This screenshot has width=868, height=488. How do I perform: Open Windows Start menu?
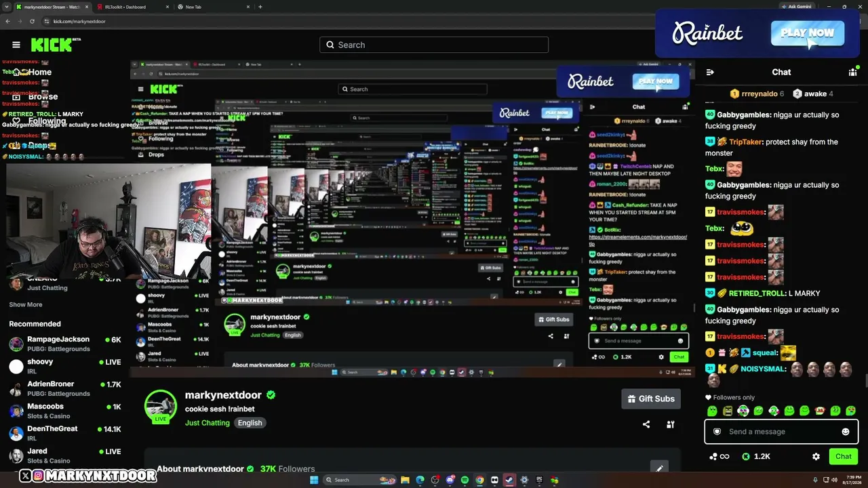click(x=314, y=481)
